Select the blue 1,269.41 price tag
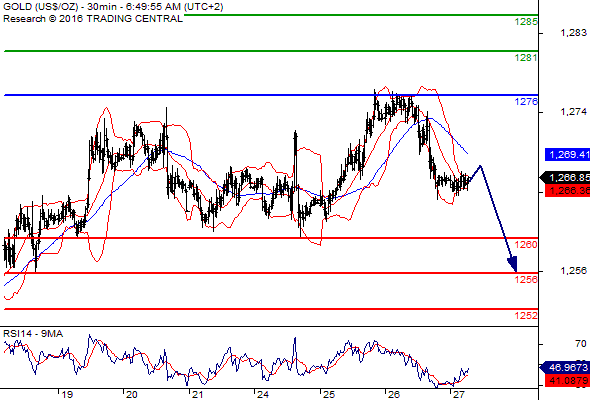590x400 pixels. [567, 154]
